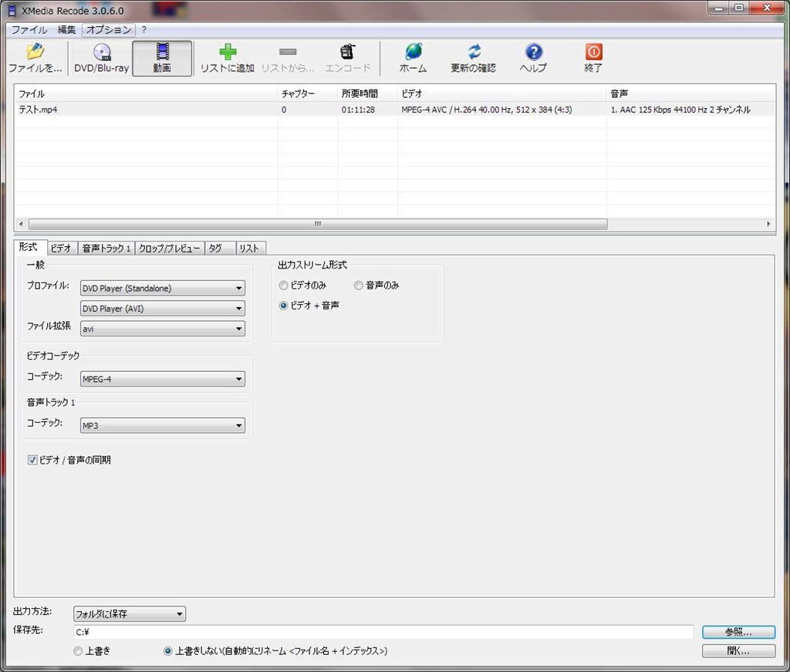Click the XMedia Recode title bar app icon
Image resolution: width=790 pixels, height=672 pixels.
point(12,10)
